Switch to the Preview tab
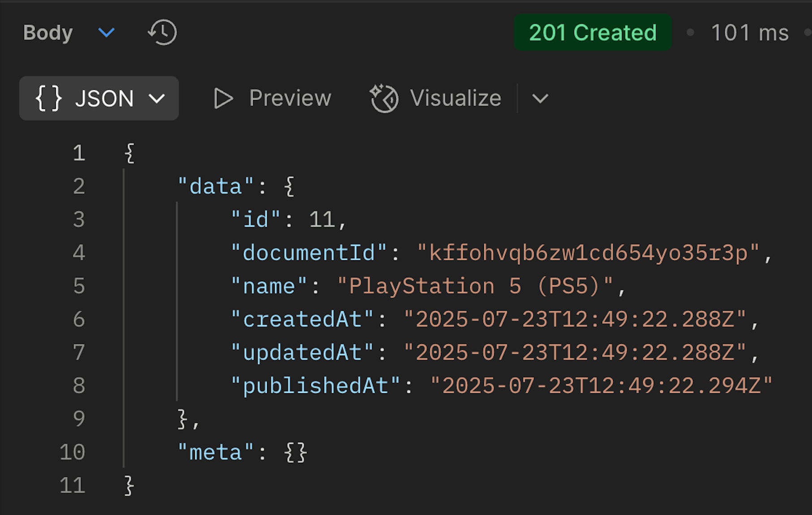Viewport: 812px width, 515px height. click(272, 98)
